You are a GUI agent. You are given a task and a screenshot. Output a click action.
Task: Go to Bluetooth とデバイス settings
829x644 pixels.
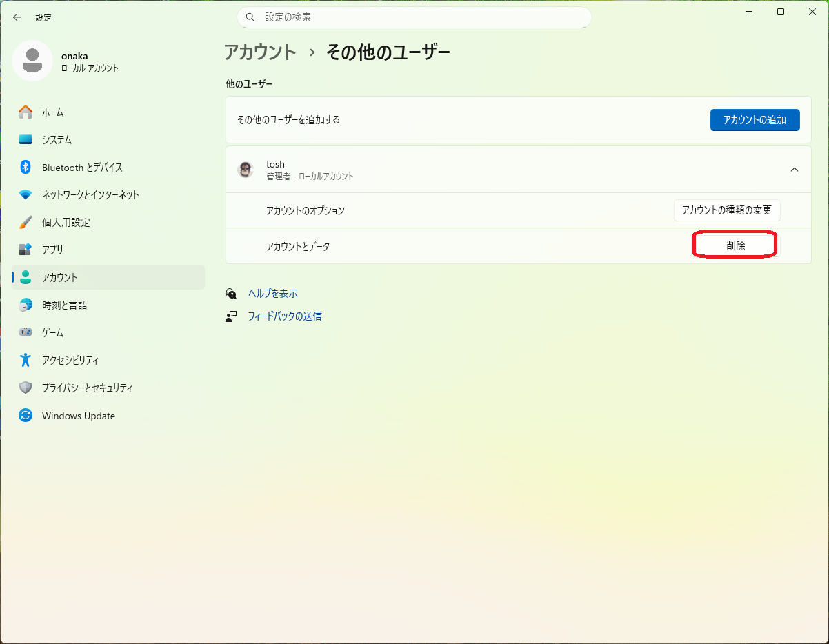[x=108, y=167]
